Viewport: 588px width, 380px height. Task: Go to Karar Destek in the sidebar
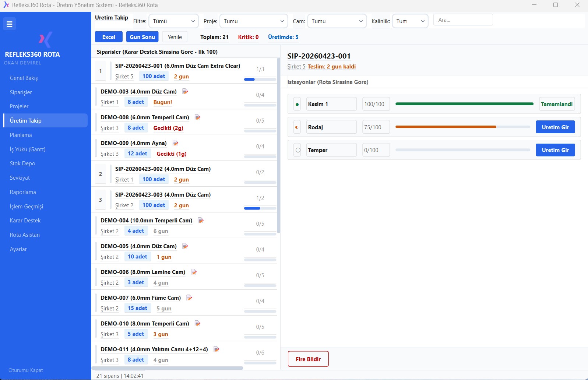(25, 221)
